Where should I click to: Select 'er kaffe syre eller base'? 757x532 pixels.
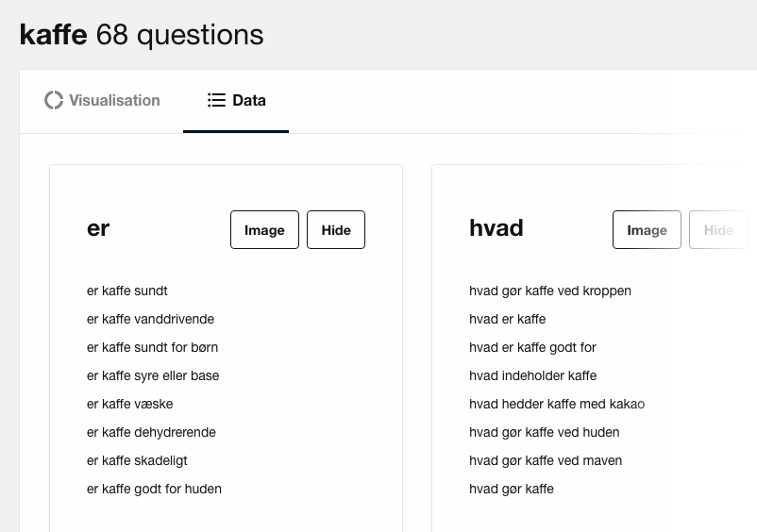click(153, 375)
